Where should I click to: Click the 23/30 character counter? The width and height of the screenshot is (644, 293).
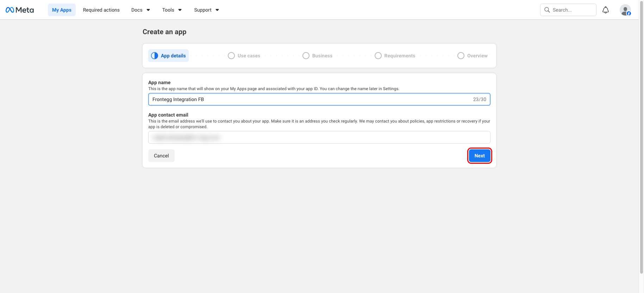pos(480,99)
